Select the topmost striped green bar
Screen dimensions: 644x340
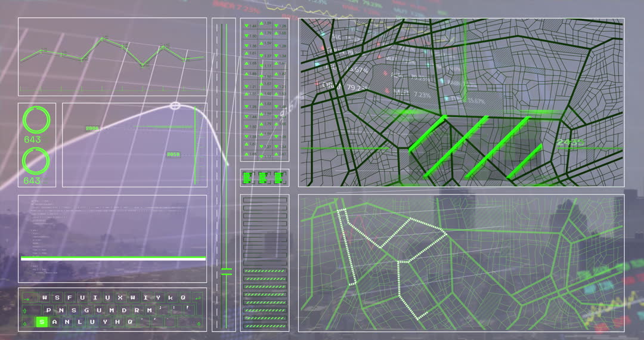(265, 271)
